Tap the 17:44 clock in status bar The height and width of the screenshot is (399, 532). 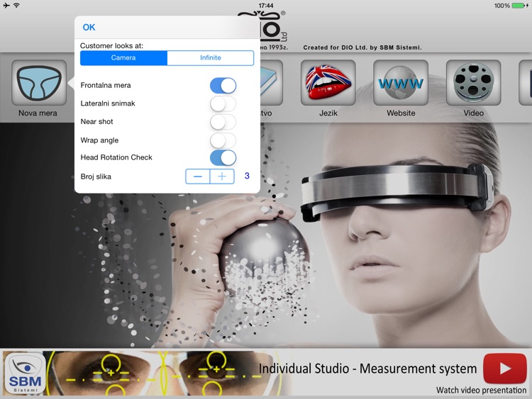tap(266, 6)
